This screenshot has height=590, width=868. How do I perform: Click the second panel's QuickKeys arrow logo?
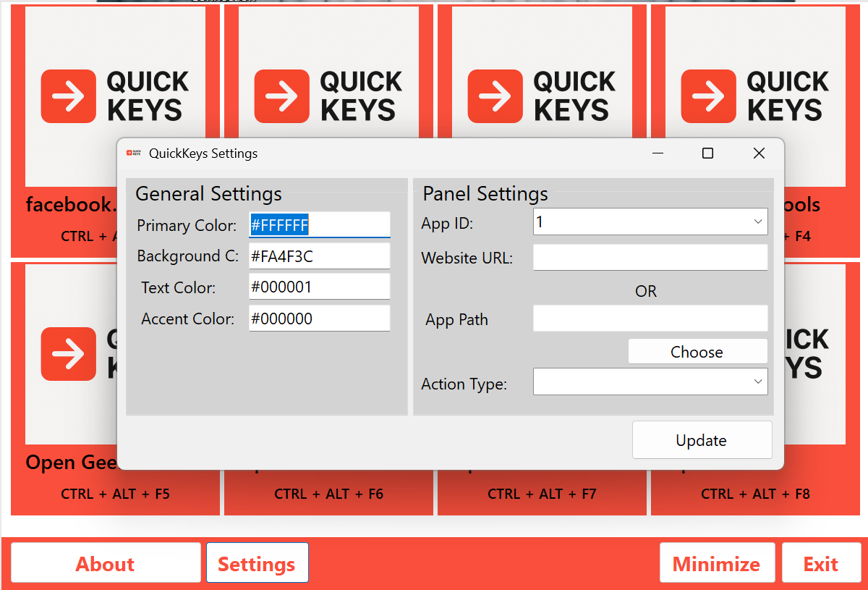(282, 96)
